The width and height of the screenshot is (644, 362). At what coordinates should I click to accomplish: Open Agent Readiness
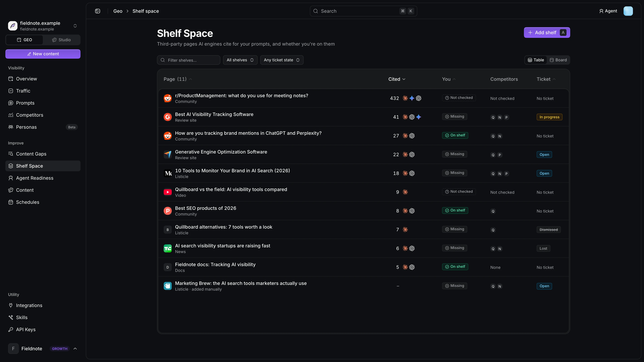43,178
